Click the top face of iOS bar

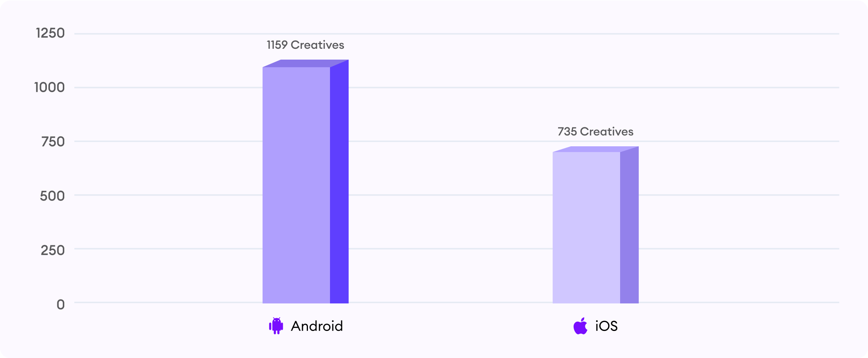[x=596, y=149]
